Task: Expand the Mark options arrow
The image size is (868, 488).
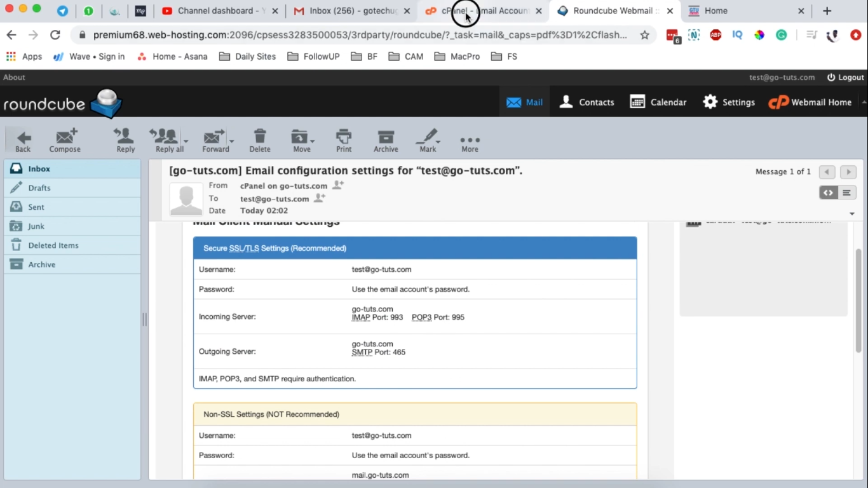Action: tap(438, 140)
